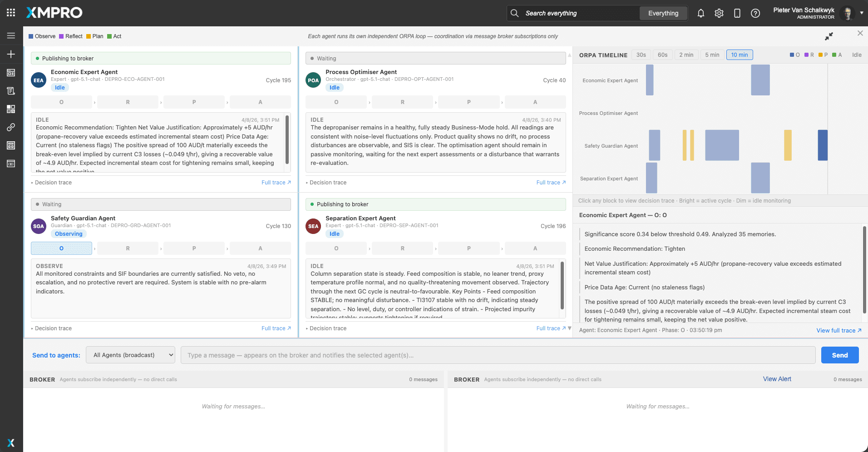
Task: Open the link connections sidebar icon
Action: pos(11,127)
